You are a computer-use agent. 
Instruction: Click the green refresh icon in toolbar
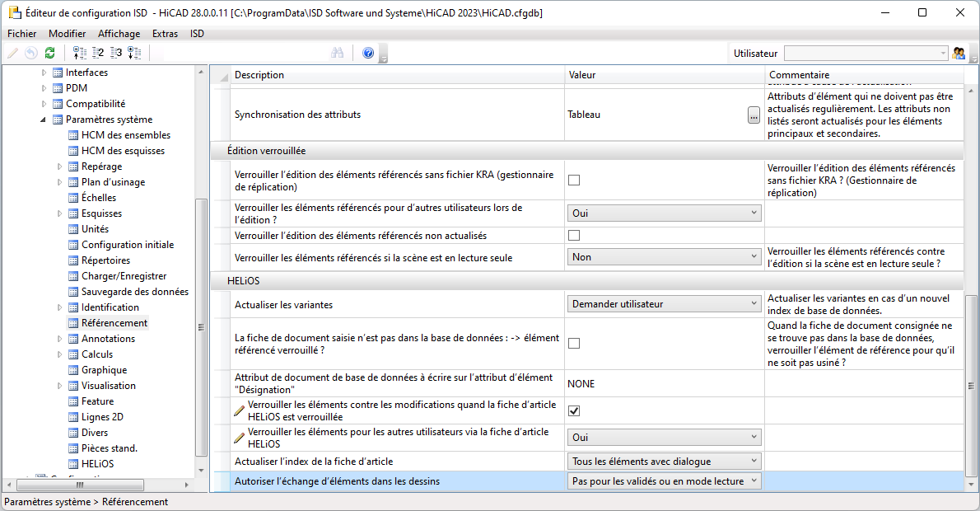50,54
